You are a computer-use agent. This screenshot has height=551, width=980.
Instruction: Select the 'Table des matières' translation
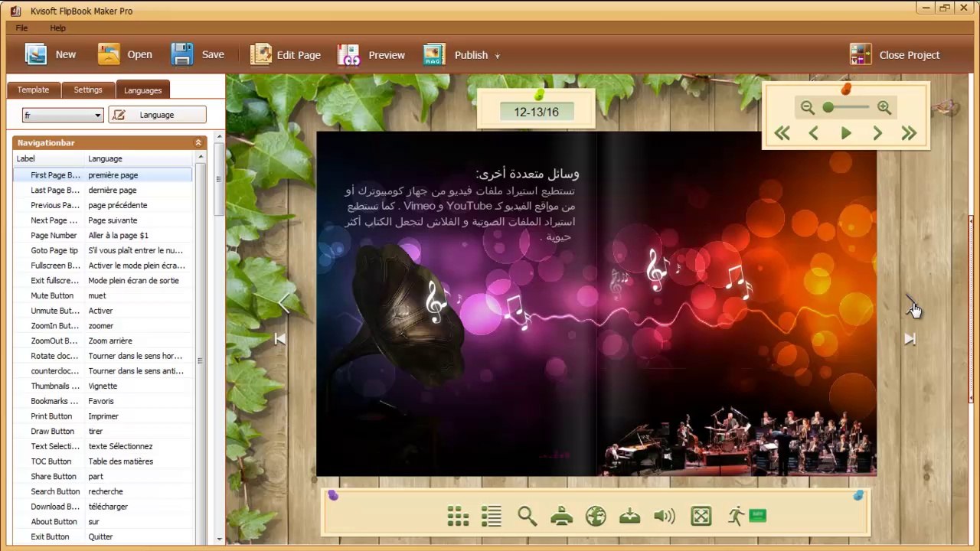[121, 461]
